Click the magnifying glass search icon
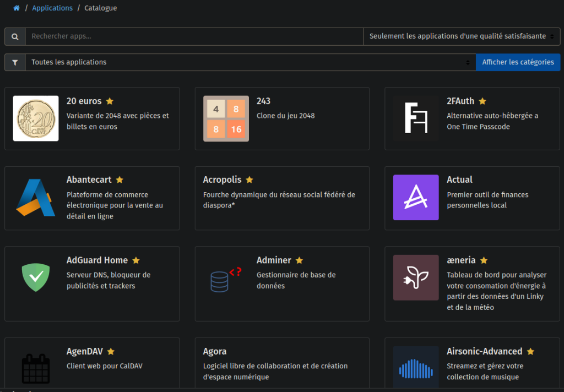The width and height of the screenshot is (564, 392). (x=15, y=36)
